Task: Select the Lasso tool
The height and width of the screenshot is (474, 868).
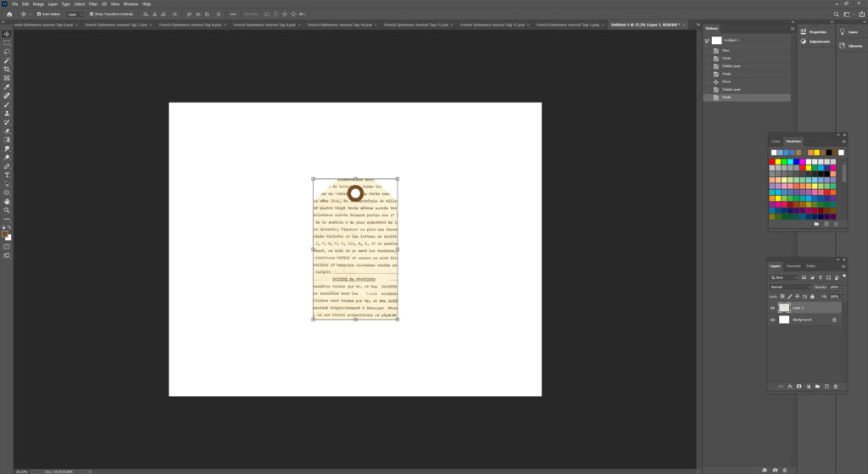Action: click(8, 52)
